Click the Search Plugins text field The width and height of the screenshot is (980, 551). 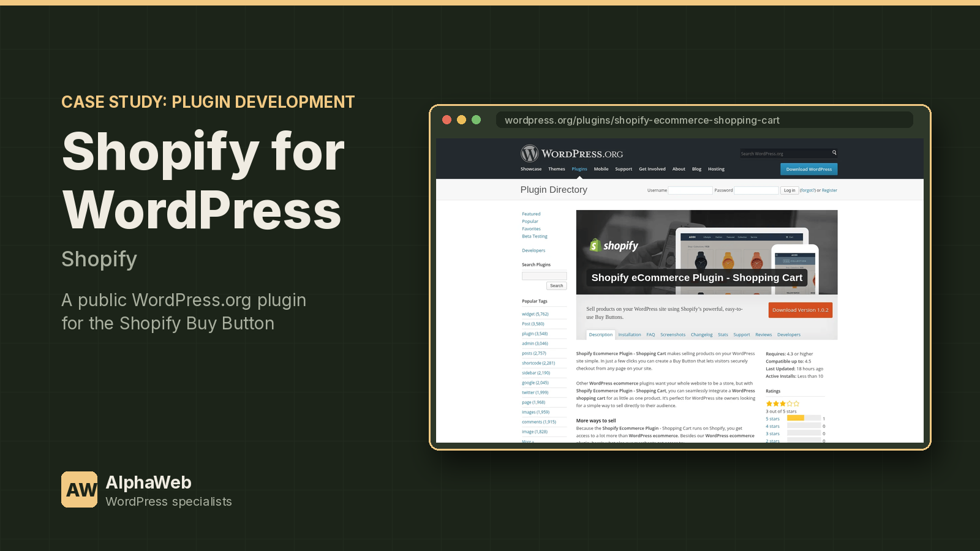pos(544,275)
